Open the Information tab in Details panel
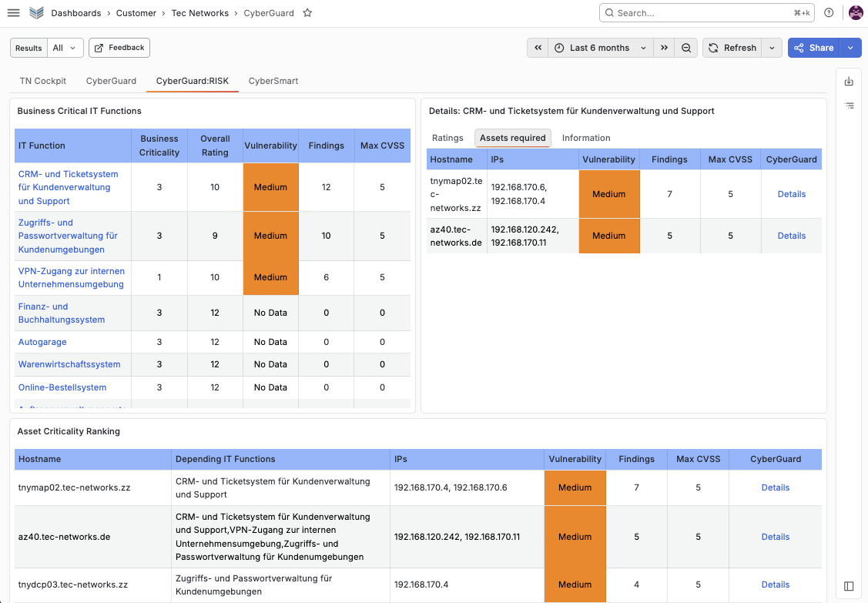868x603 pixels. click(x=585, y=138)
